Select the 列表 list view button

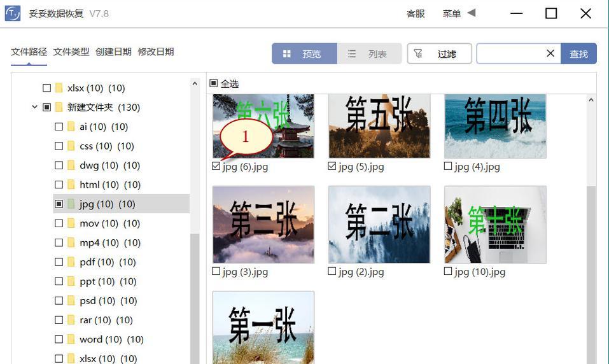(369, 53)
